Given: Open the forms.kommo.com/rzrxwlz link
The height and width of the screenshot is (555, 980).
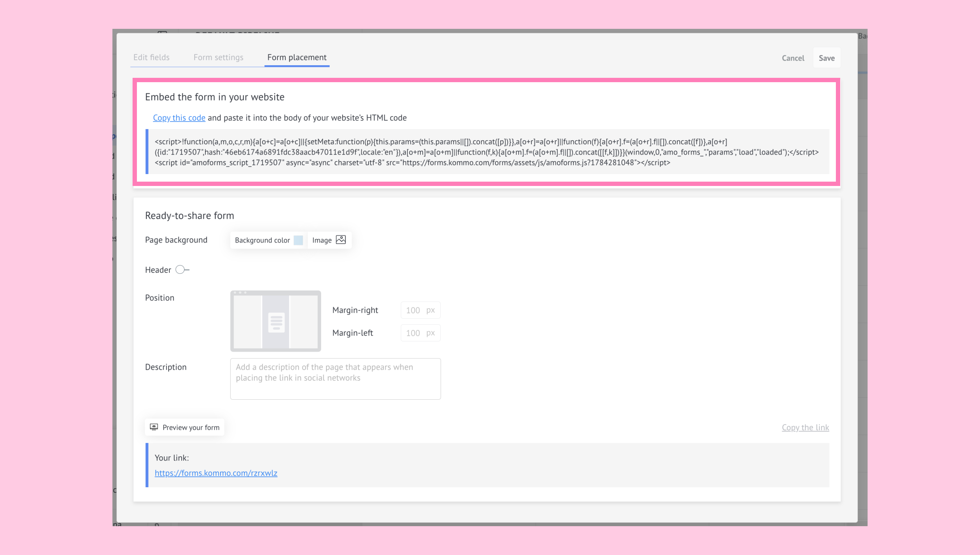Looking at the screenshot, I should [216, 473].
